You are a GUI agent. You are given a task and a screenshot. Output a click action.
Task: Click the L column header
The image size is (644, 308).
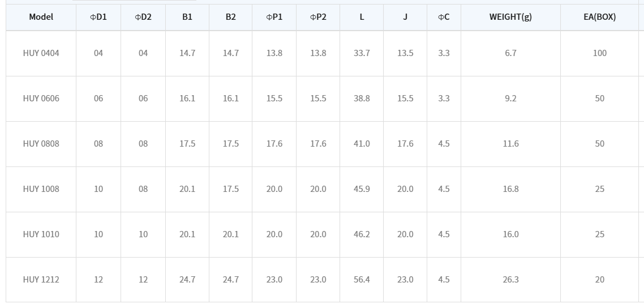pos(362,17)
